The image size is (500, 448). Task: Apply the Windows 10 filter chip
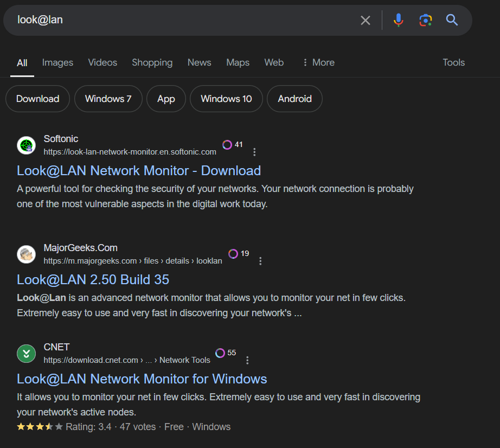pos(226,99)
